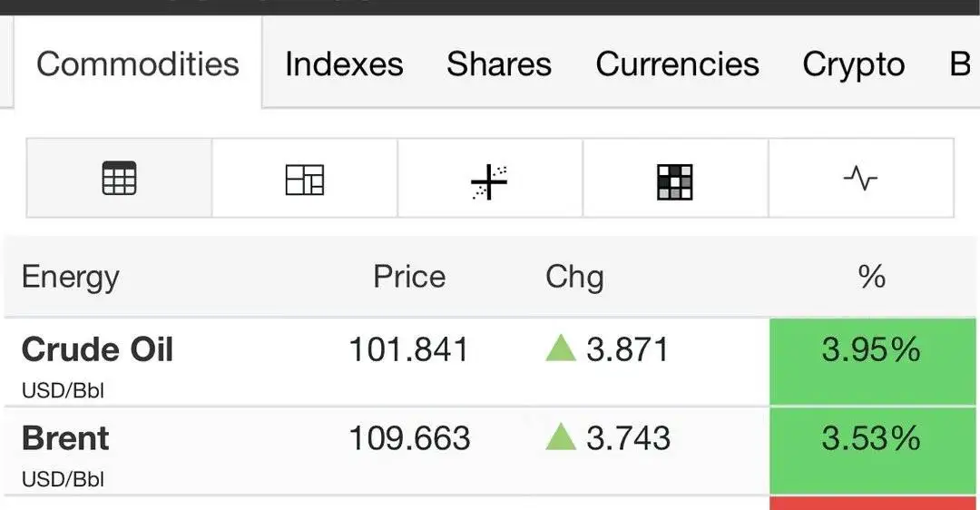Select the Crypto tab
Image resolution: width=980 pixels, height=510 pixels.
tap(854, 65)
